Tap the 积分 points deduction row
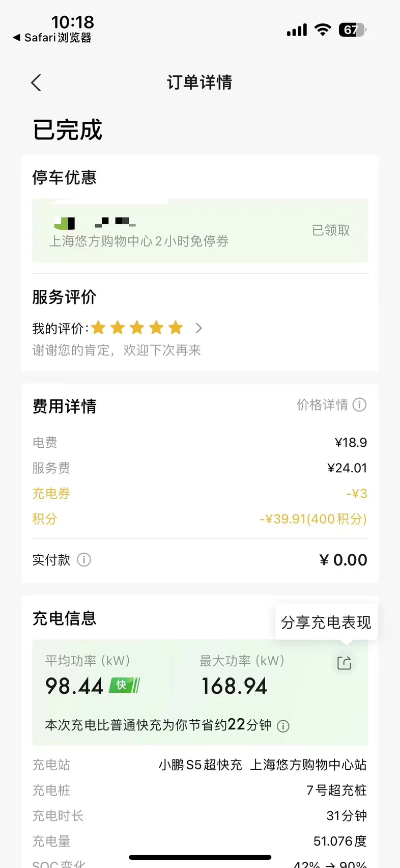The height and width of the screenshot is (868, 400). click(x=199, y=519)
